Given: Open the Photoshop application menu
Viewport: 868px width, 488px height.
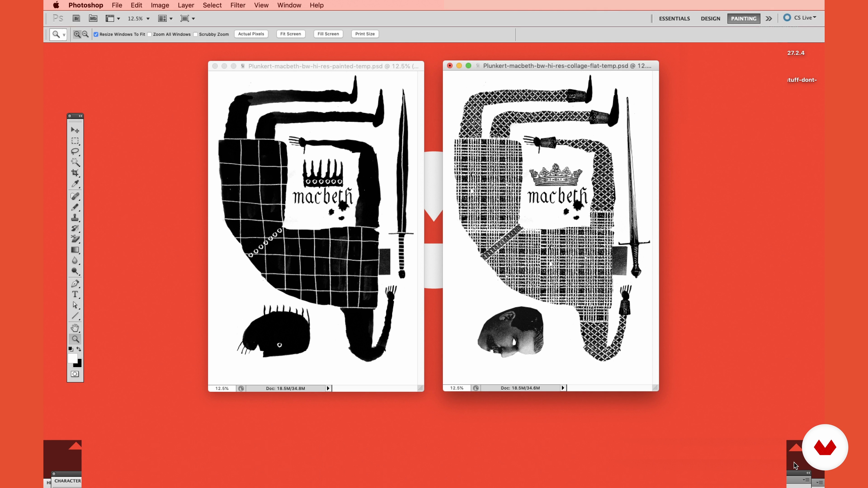Looking at the screenshot, I should 86,5.
